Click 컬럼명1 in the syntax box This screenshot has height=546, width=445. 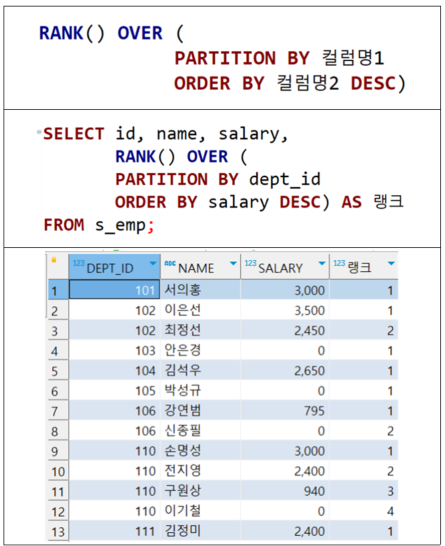tap(353, 57)
